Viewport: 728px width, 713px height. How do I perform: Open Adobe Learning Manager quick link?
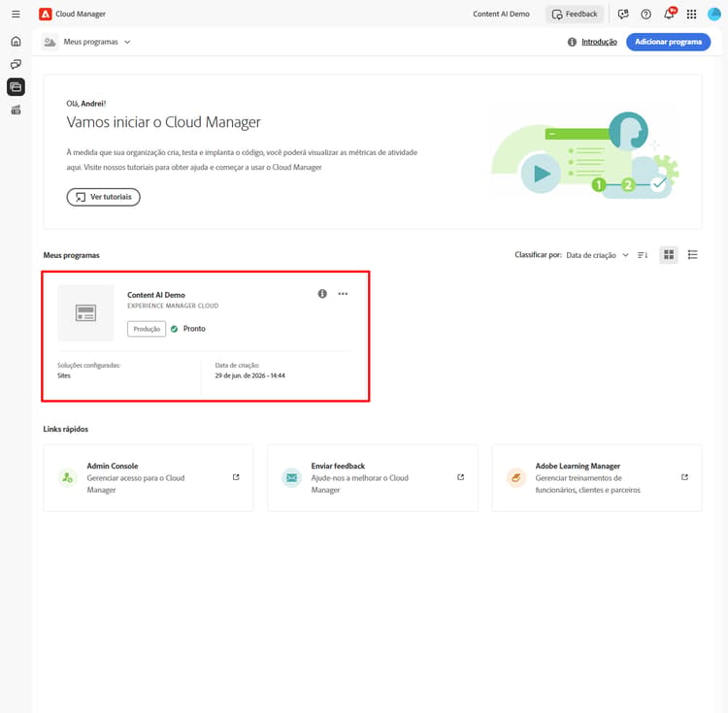point(597,478)
